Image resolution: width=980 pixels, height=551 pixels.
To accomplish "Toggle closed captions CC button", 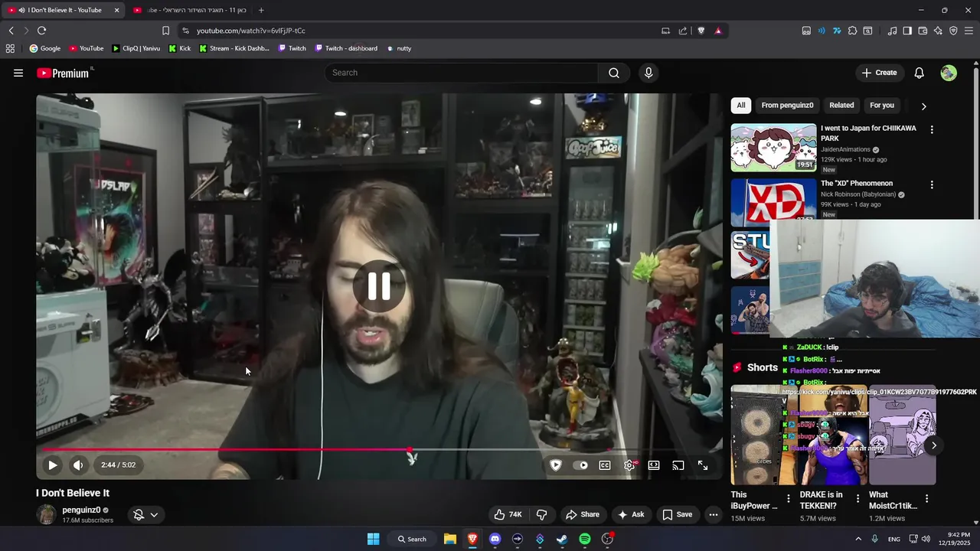I will coord(605,465).
